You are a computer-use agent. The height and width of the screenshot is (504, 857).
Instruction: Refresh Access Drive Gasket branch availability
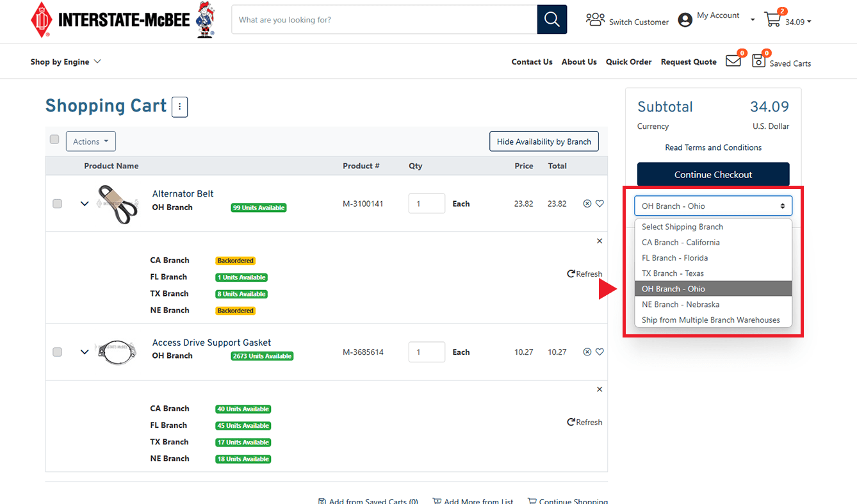584,422
